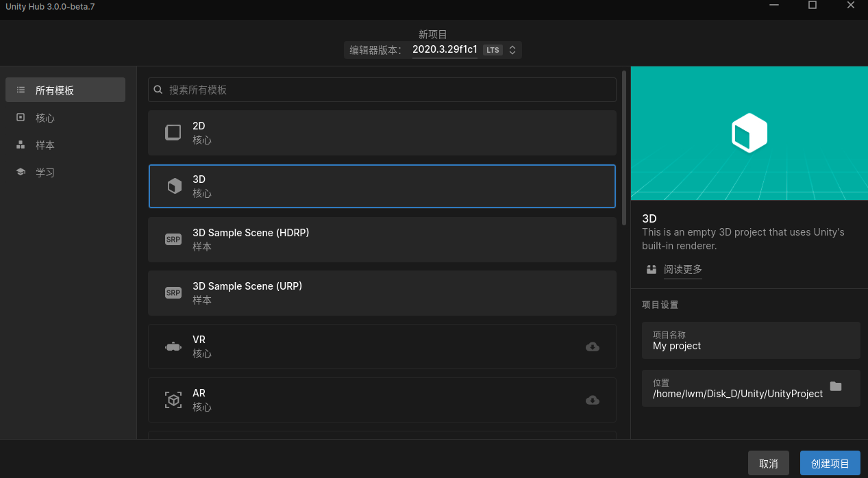Click the VR headset template icon
Image resolution: width=868 pixels, height=478 pixels.
173,346
